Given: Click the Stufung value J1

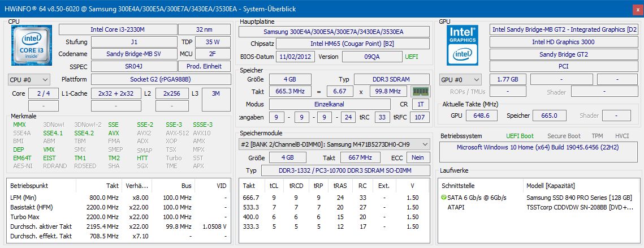Looking at the screenshot, I should point(135,42).
